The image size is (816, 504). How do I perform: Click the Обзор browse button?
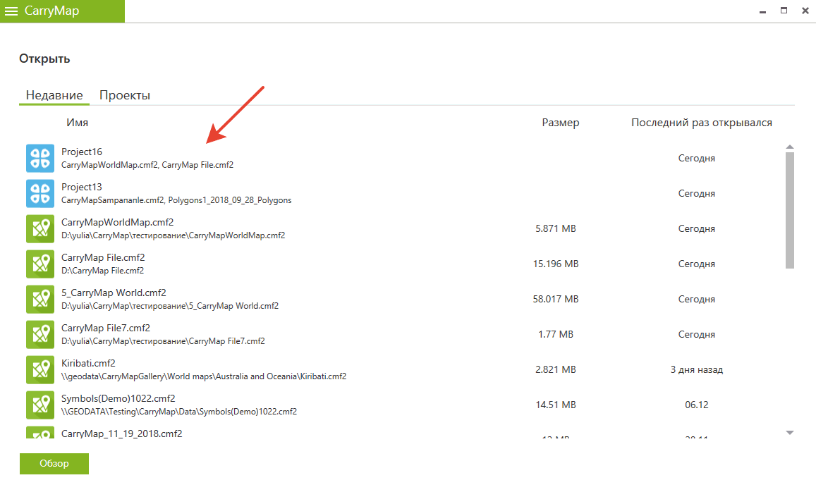(x=54, y=463)
